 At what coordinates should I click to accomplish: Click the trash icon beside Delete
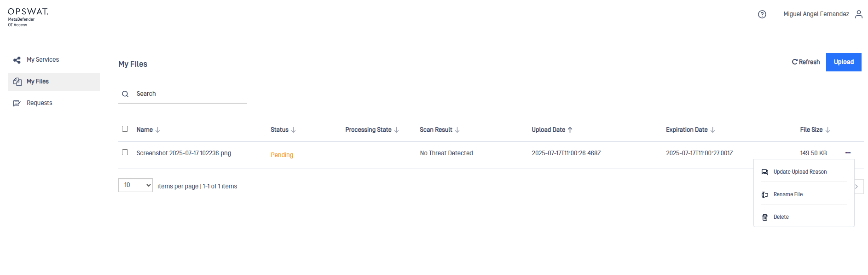click(x=765, y=217)
